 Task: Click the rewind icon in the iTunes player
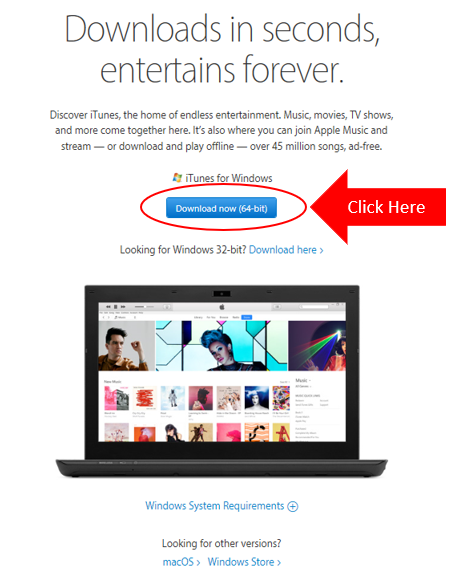(x=108, y=306)
